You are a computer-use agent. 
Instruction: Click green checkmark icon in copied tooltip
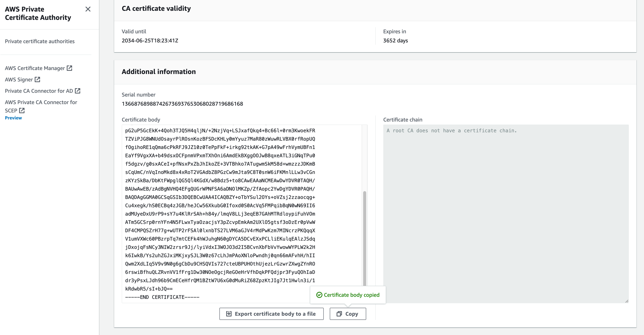(319, 295)
